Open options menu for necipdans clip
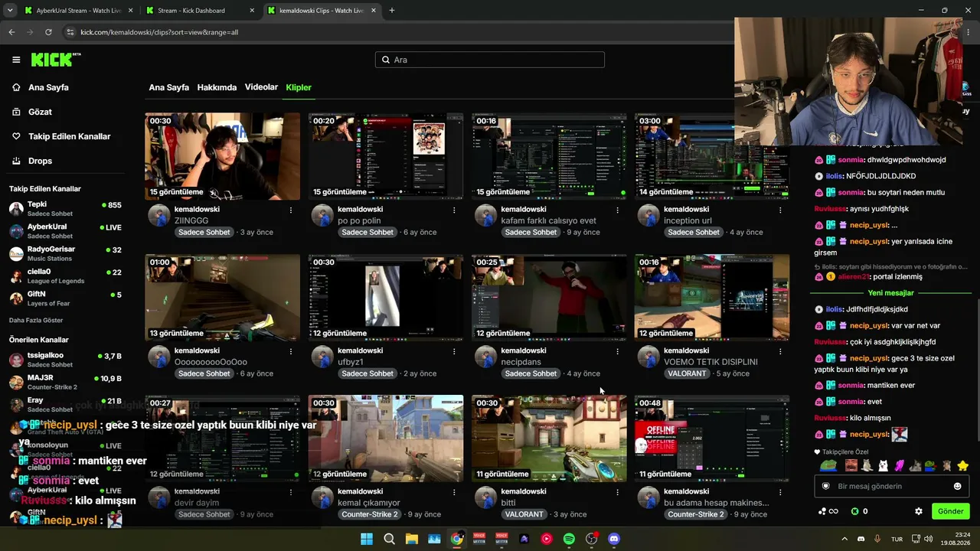980x551 pixels. click(x=617, y=351)
